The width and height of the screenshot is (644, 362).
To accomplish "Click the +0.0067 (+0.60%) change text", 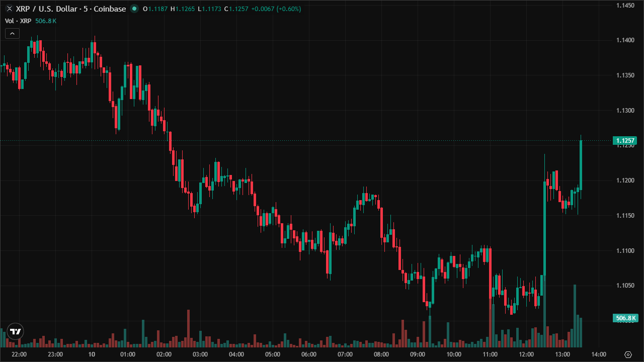I will pyautogui.click(x=276, y=9).
